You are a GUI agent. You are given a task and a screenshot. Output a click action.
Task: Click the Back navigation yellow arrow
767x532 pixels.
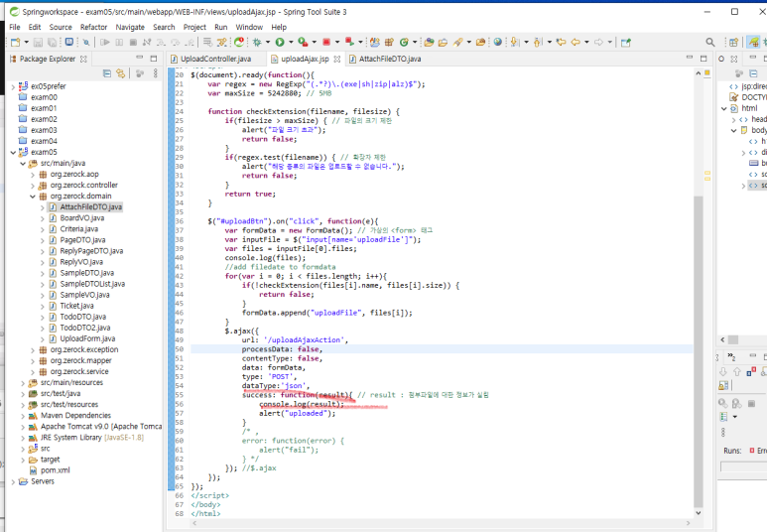click(575, 42)
